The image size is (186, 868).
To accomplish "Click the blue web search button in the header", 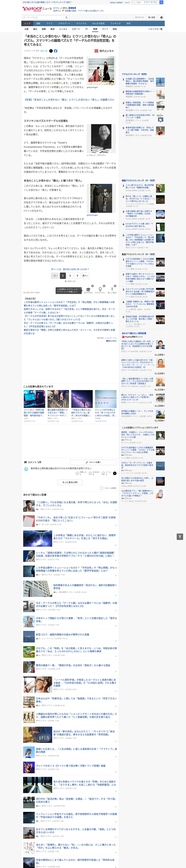I will tap(162, 2).
